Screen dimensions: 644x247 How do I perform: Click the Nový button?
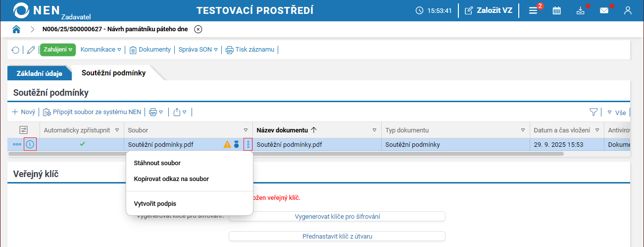tap(24, 112)
